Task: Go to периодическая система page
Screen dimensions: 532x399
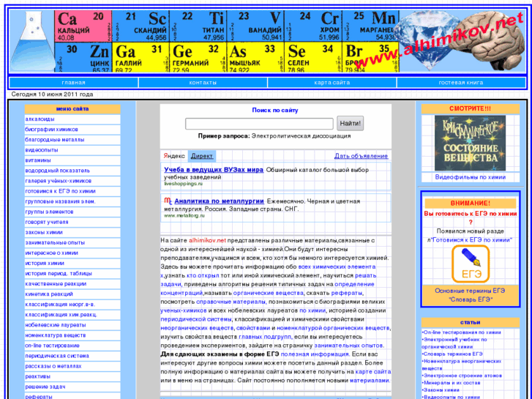Action: point(57,356)
